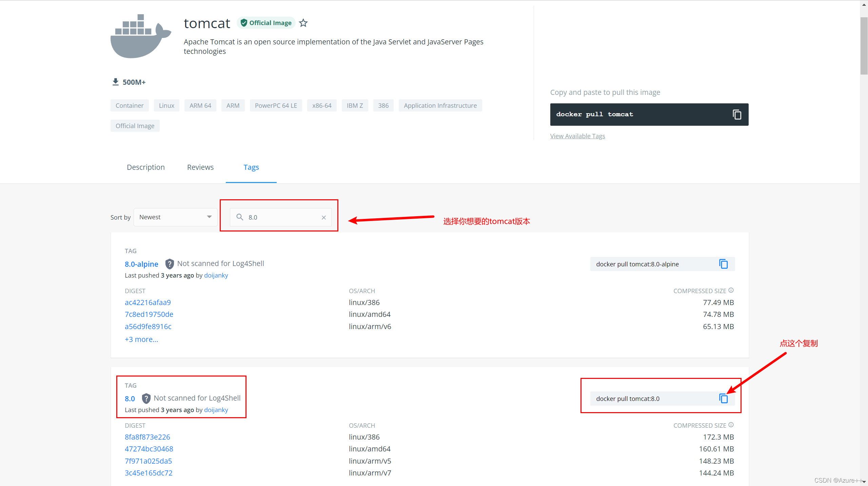
Task: Click the x86-64 chip
Action: pos(322,105)
